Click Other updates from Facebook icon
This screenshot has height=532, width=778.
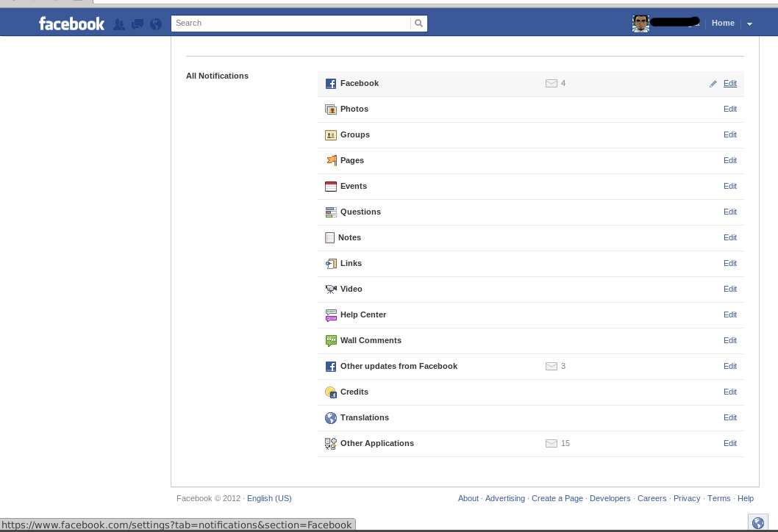coord(331,367)
